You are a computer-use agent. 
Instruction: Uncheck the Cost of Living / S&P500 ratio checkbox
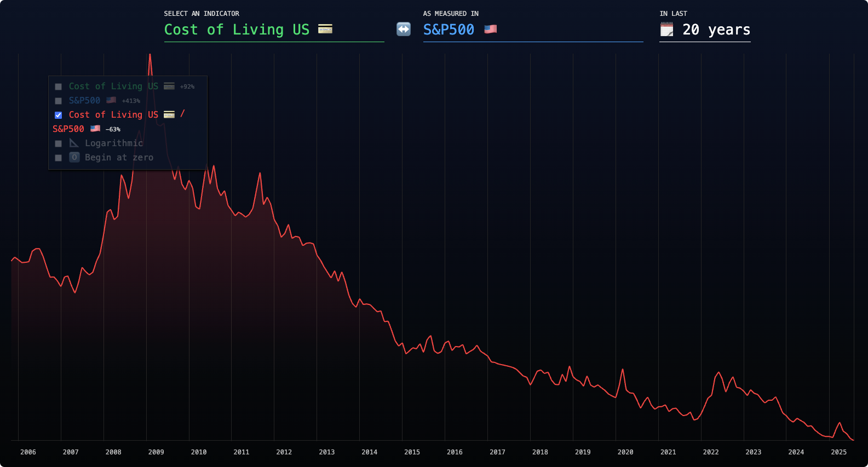coord(59,115)
